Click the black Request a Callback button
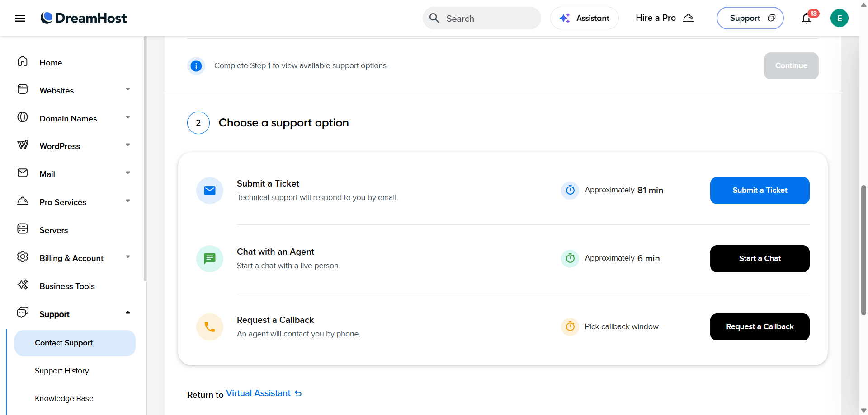The width and height of the screenshot is (868, 415). [x=760, y=327]
